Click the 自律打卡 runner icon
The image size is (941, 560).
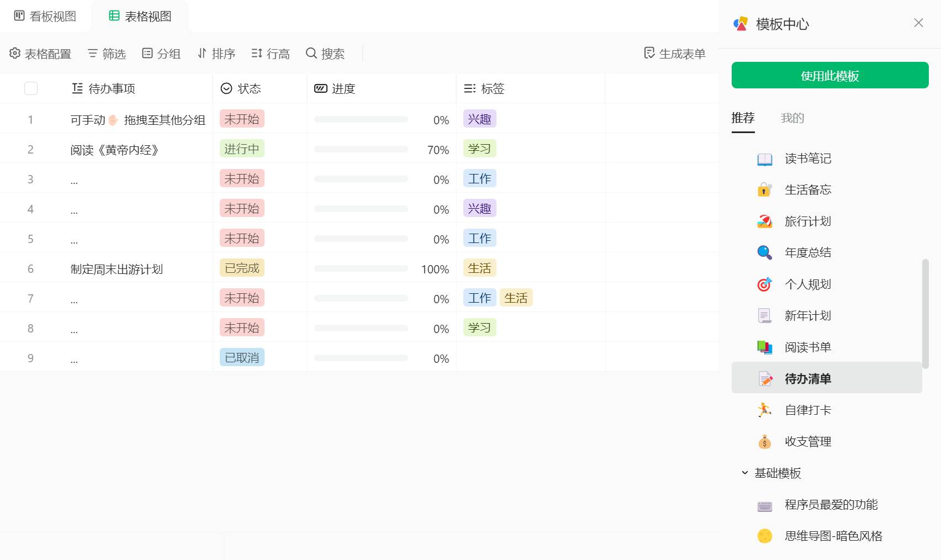click(765, 410)
